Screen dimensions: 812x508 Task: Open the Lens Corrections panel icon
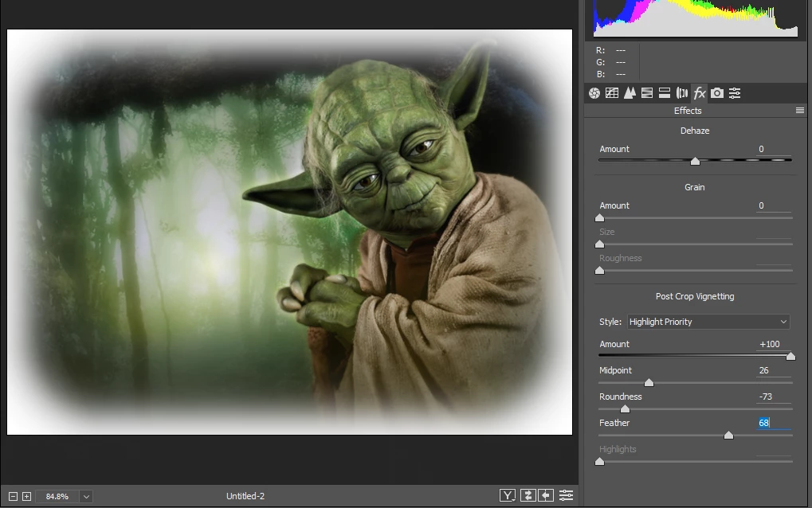click(682, 93)
